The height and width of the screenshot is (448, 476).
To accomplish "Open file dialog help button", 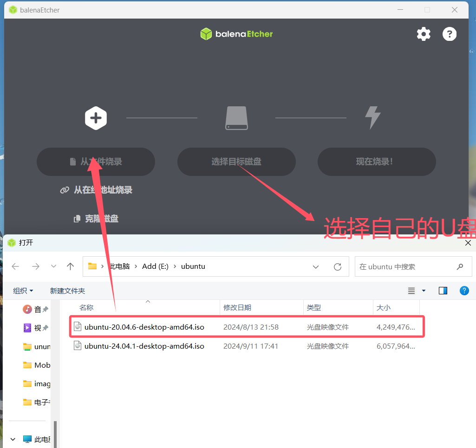I will [464, 291].
